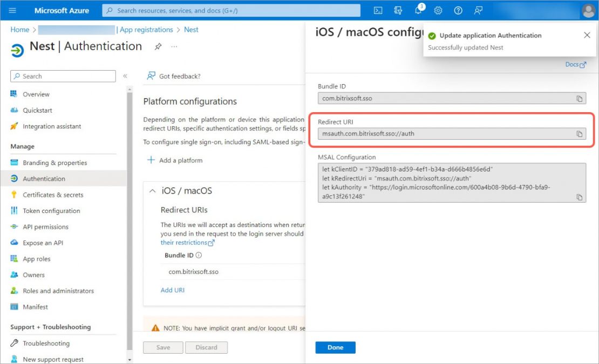Select App roles in the sidebar
599x364 pixels.
(x=36, y=259)
